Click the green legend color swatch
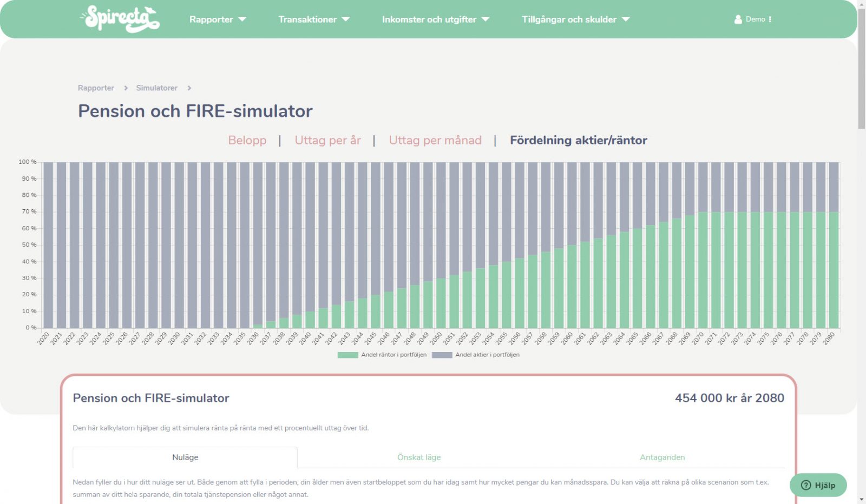This screenshot has width=866, height=504. [347, 354]
